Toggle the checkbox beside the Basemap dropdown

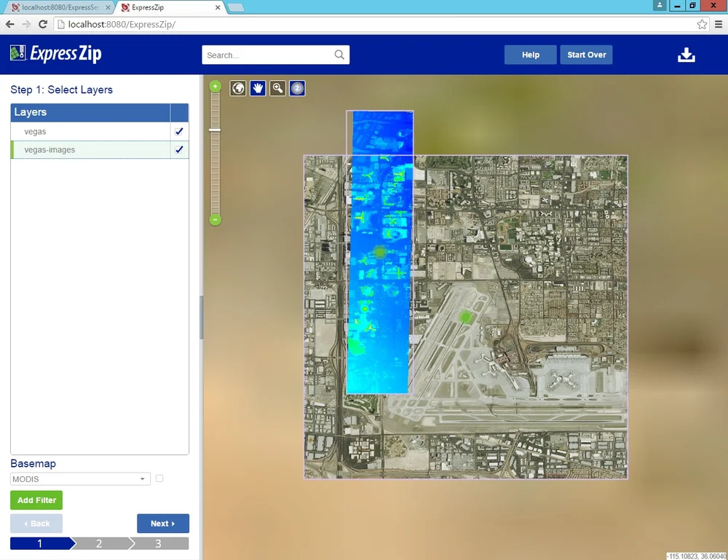pos(159,478)
